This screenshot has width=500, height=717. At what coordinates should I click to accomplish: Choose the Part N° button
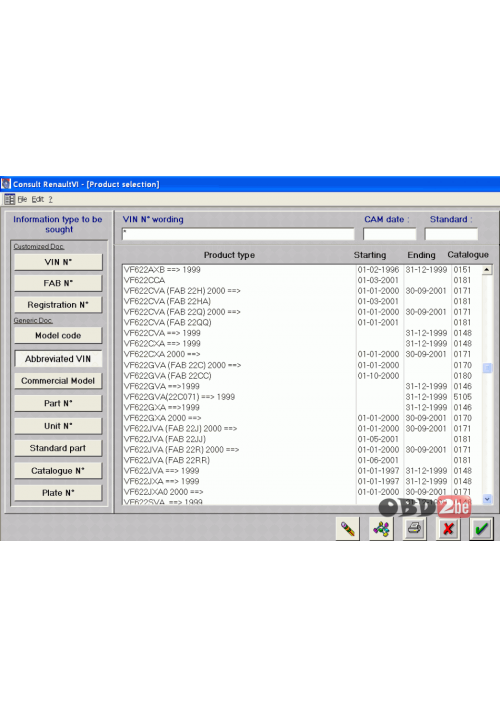click(x=58, y=403)
